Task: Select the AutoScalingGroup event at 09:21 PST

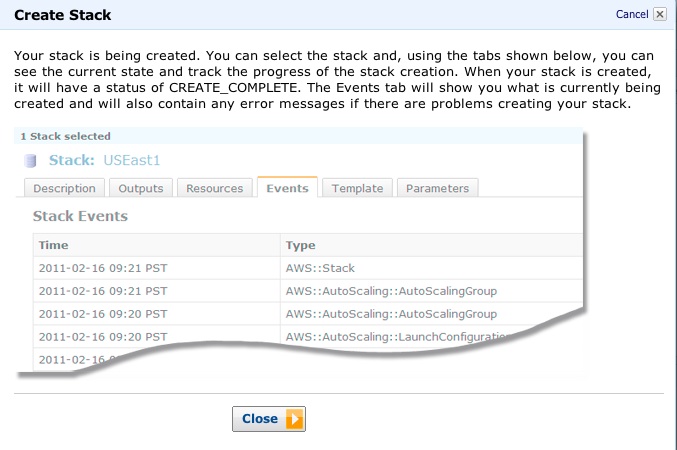Action: (x=390, y=291)
